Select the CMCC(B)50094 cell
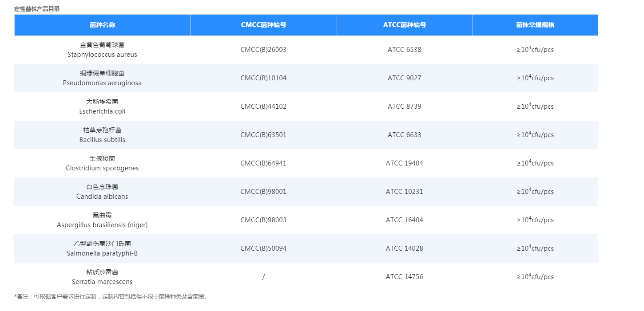 (263, 248)
